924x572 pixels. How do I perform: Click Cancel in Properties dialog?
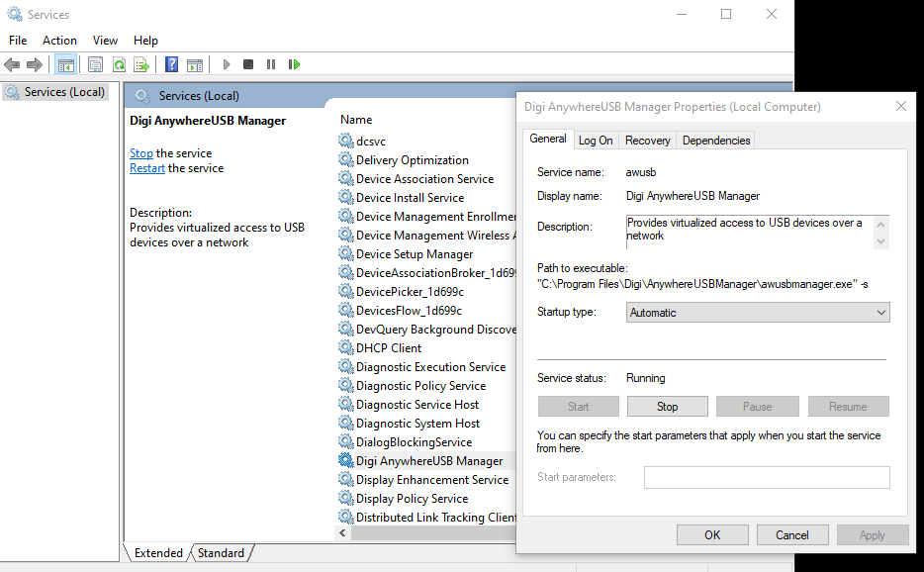[792, 534]
